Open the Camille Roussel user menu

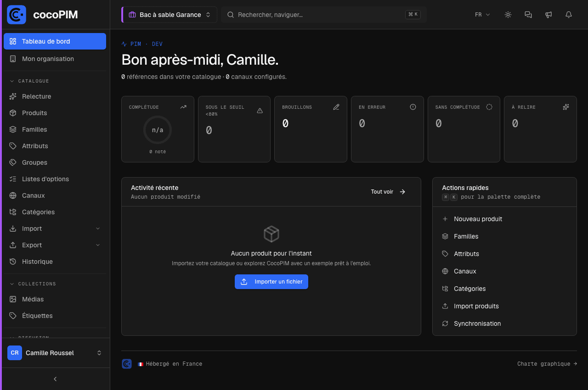tap(55, 353)
